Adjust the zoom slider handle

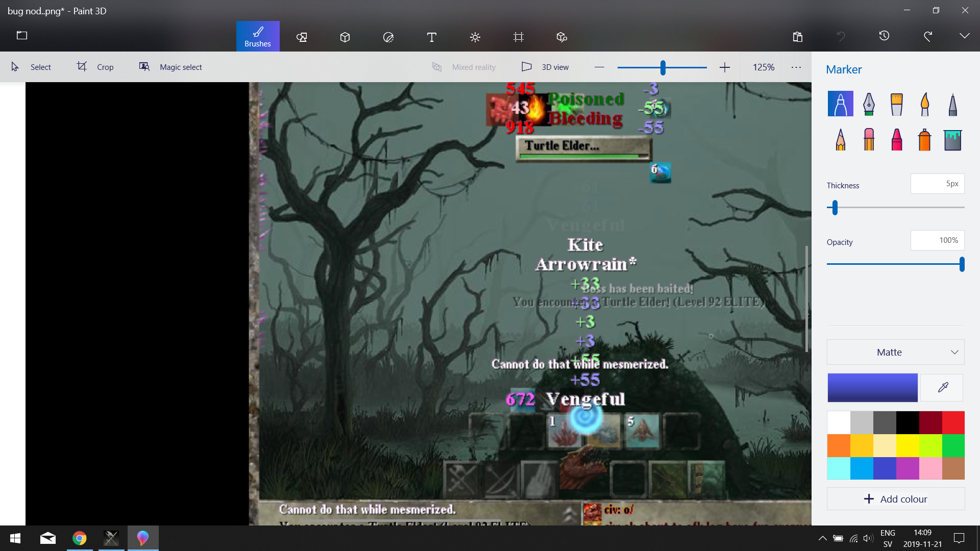(x=663, y=67)
